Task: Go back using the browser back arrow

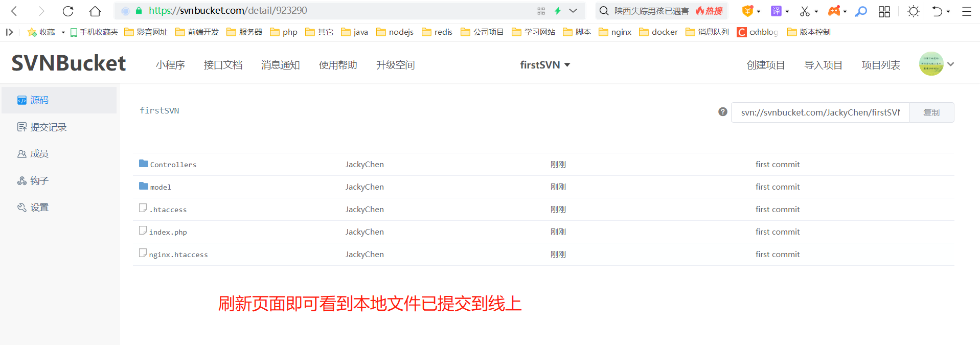Action: pos(14,11)
